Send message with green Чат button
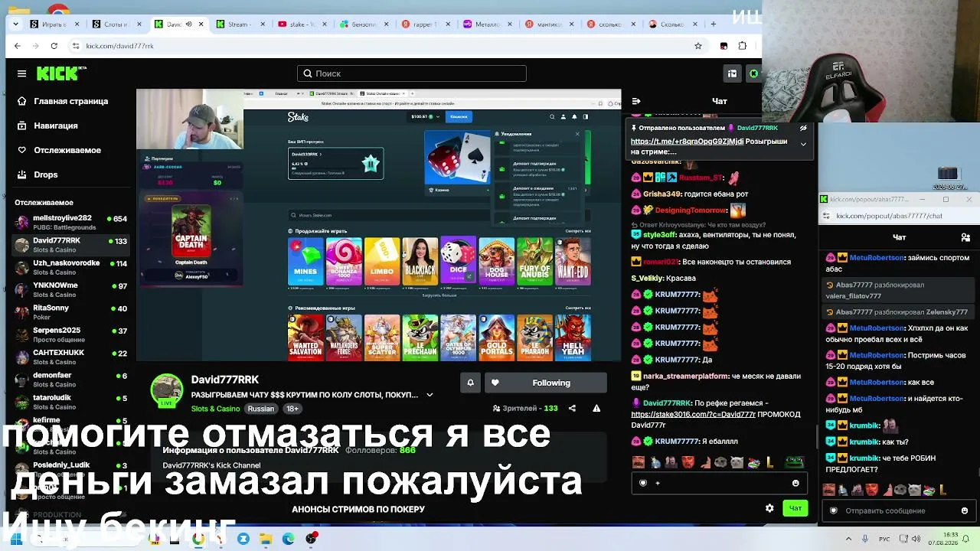The height and width of the screenshot is (551, 980). 795,508
